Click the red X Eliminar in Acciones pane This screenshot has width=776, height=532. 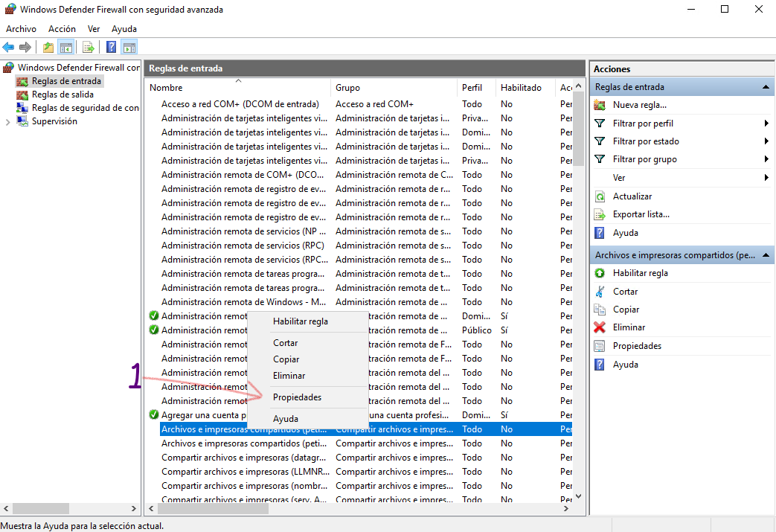tap(629, 327)
